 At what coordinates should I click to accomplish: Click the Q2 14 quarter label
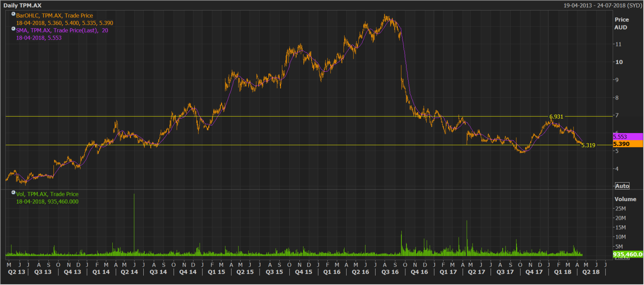[x=129, y=272]
